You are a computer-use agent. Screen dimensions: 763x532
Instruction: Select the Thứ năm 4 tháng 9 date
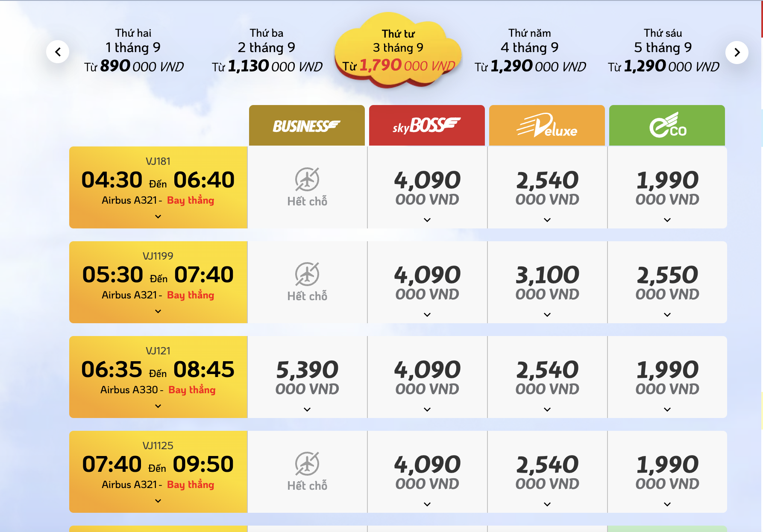tap(530, 50)
